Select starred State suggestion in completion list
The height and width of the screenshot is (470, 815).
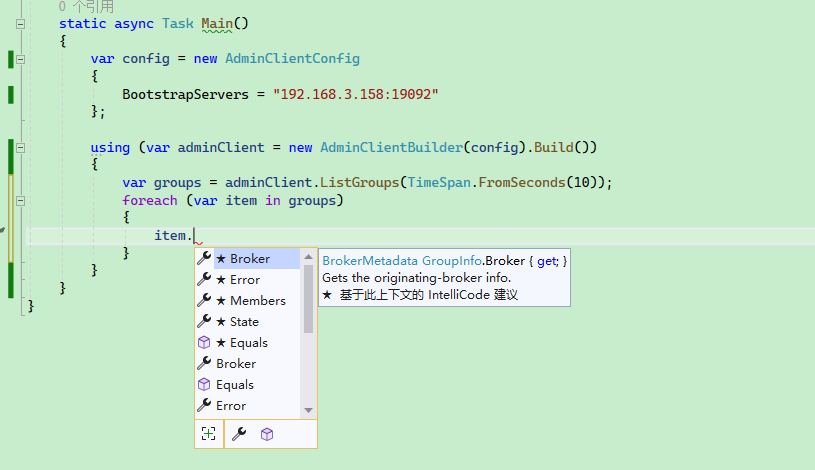click(x=244, y=322)
